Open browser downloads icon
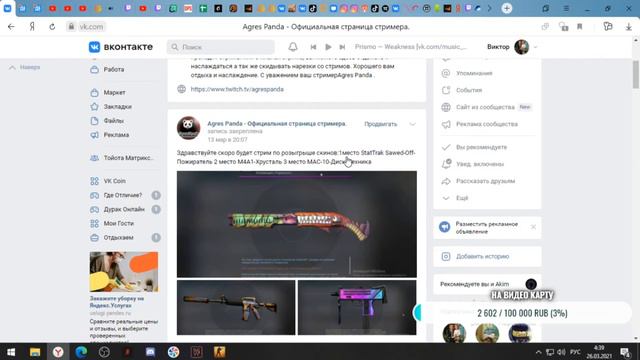 [x=629, y=27]
